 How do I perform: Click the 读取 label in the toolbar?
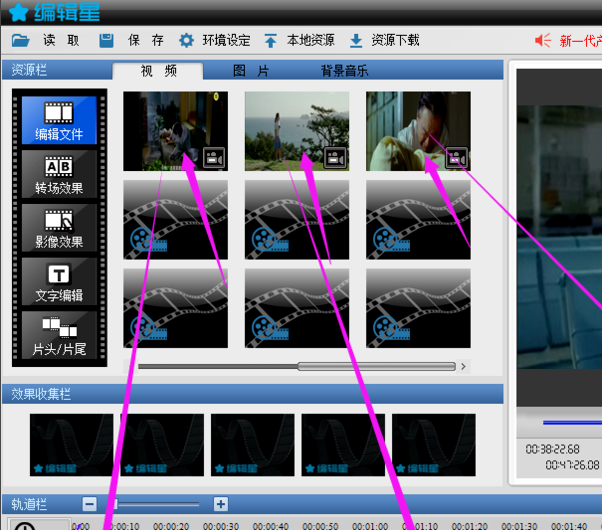[x=61, y=40]
